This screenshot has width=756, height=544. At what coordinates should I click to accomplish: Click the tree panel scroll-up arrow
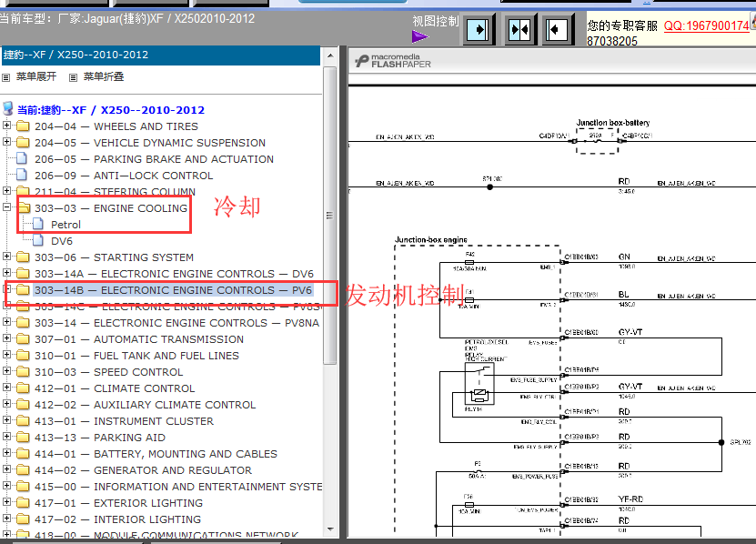coord(330,55)
